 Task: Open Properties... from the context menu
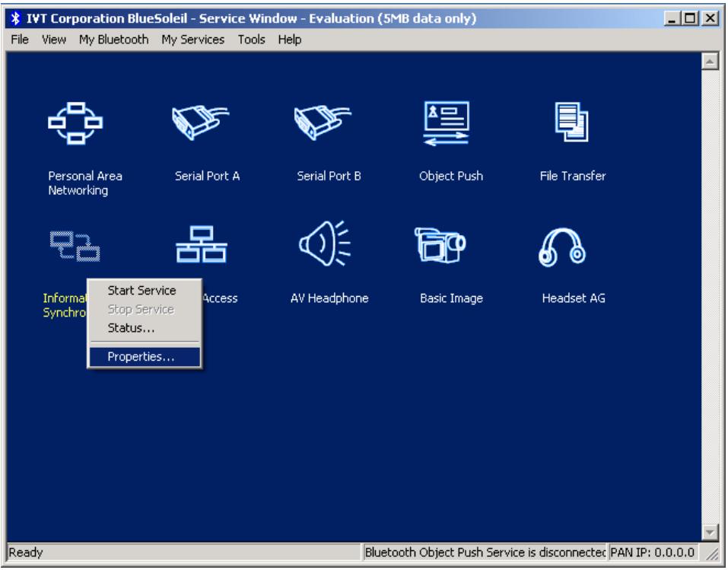[145, 357]
